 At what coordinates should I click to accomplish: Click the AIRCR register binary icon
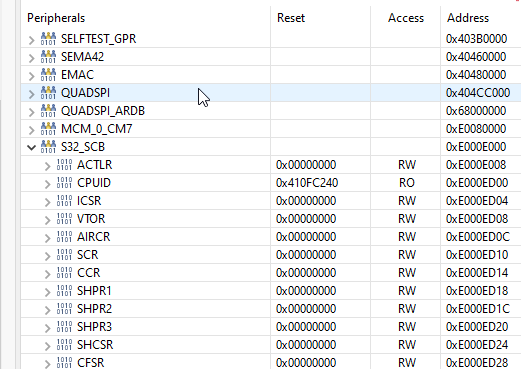(64, 237)
